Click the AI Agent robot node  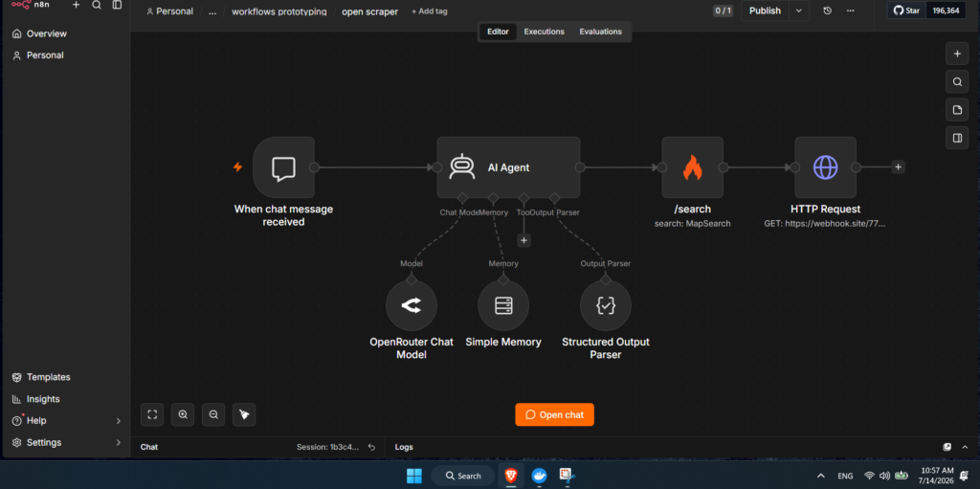(508, 167)
